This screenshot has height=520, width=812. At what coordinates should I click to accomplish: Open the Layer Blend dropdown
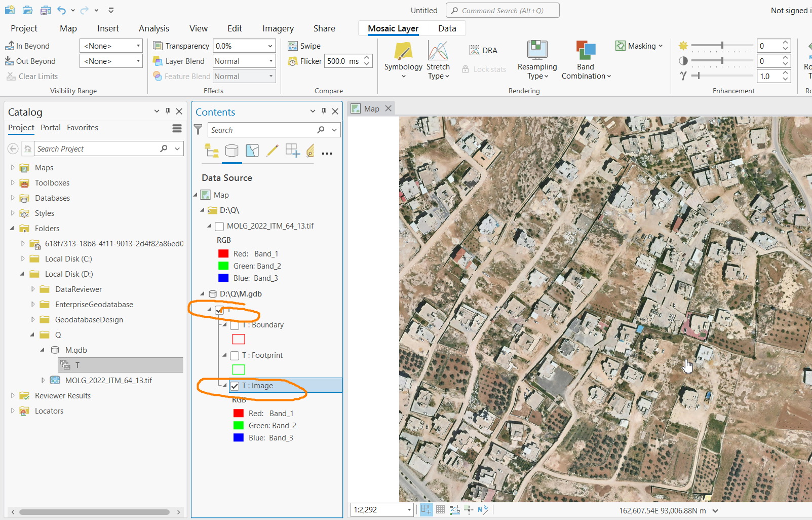coord(244,61)
